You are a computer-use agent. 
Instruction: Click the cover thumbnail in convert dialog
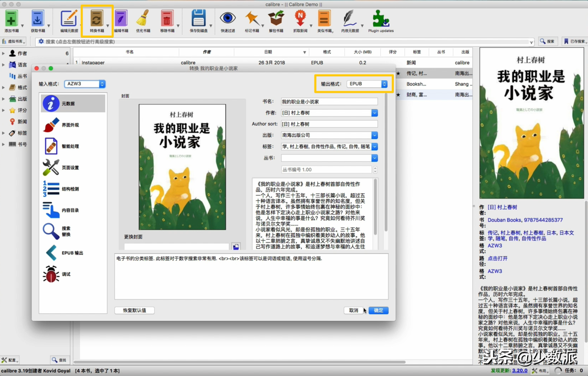click(x=182, y=167)
